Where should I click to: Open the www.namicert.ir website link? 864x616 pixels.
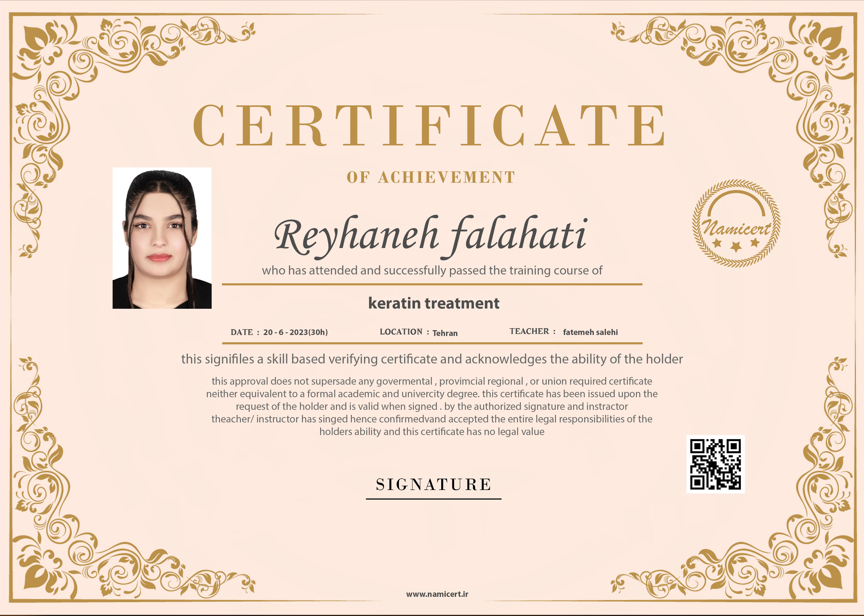(x=437, y=594)
